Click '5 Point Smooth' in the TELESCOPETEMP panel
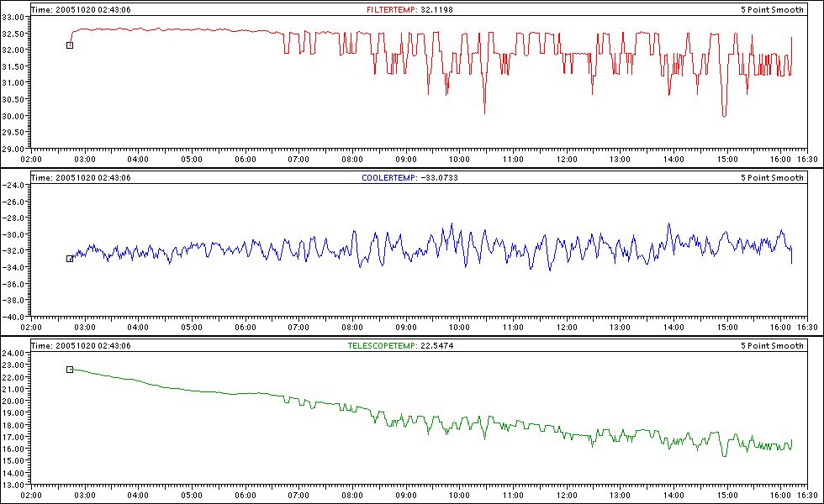Viewport: 824px width, 504px height. [x=772, y=345]
